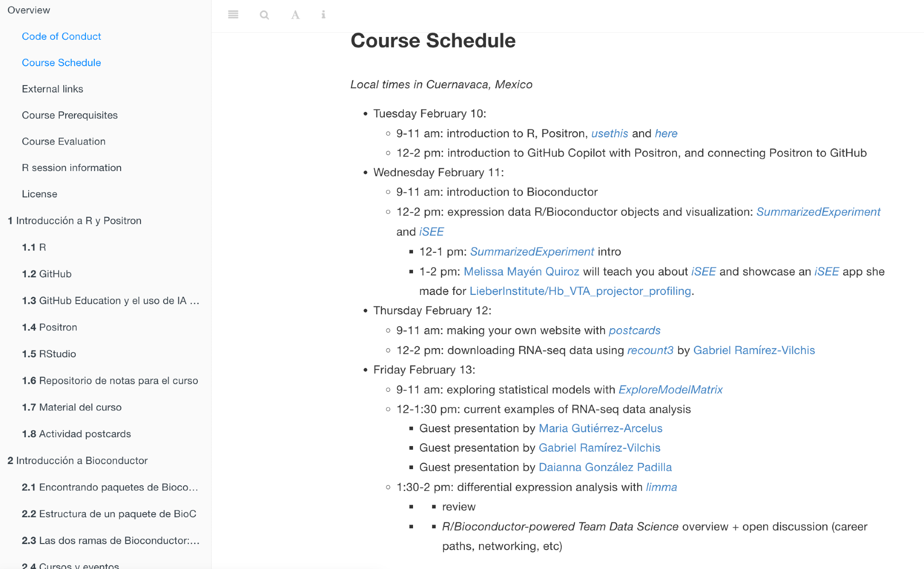
Task: Open Course Prerequisites sidebar entry
Action: coord(69,116)
